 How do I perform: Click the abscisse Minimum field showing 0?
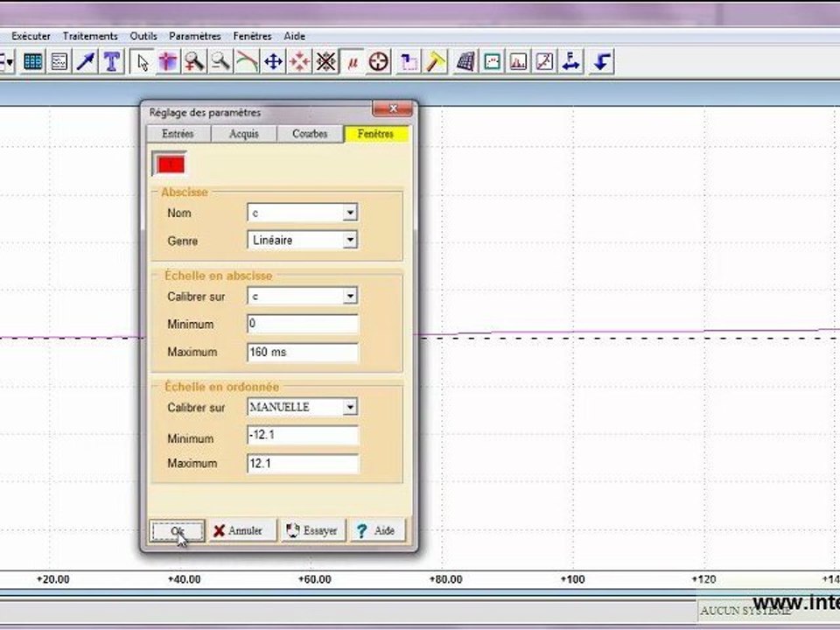point(303,324)
